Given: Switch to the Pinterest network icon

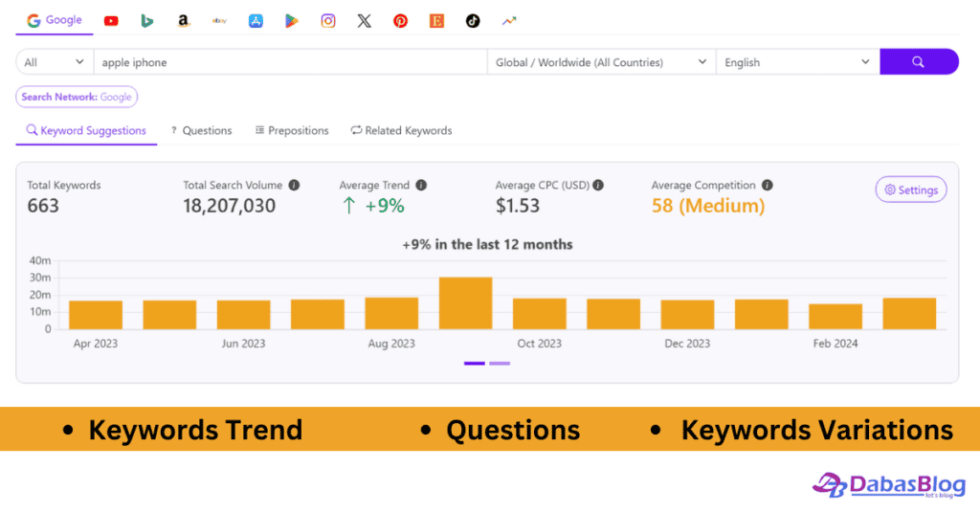Looking at the screenshot, I should 401,21.
